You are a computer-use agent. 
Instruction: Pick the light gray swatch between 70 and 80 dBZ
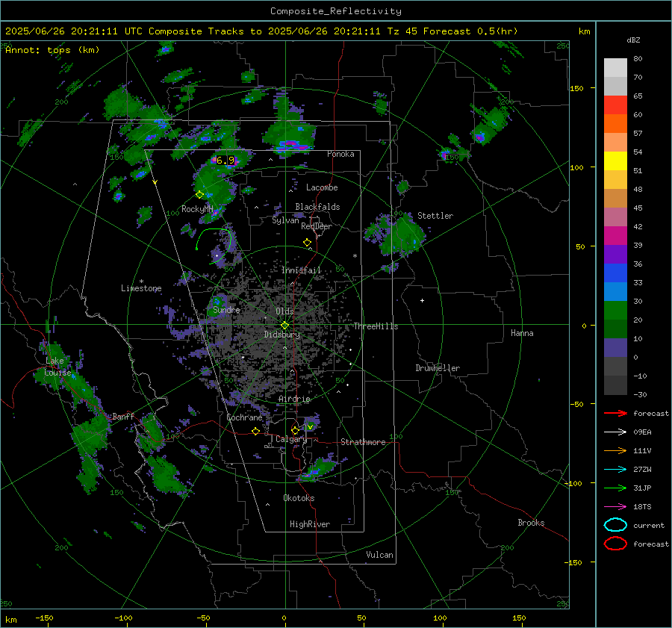tap(615, 68)
